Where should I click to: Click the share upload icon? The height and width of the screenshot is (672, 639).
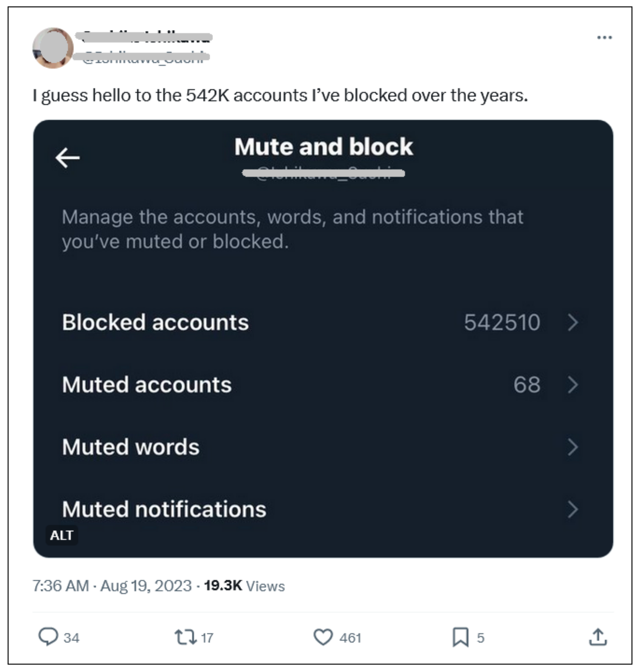[x=598, y=637]
